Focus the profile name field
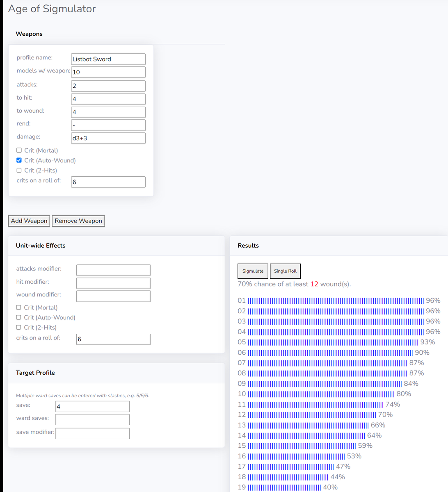Viewport: 448px width, 492px height. click(x=108, y=59)
